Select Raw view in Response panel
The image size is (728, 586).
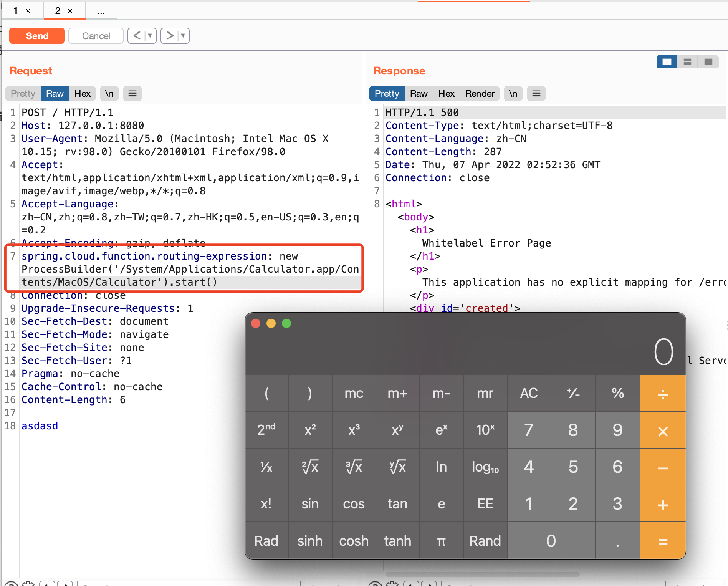[419, 93]
